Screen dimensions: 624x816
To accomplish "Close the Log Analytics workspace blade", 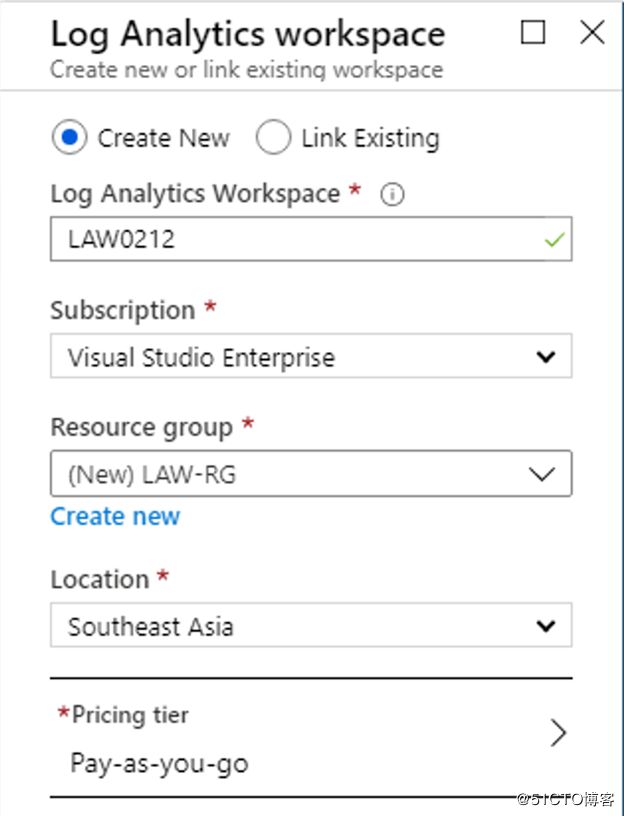I will 592,33.
